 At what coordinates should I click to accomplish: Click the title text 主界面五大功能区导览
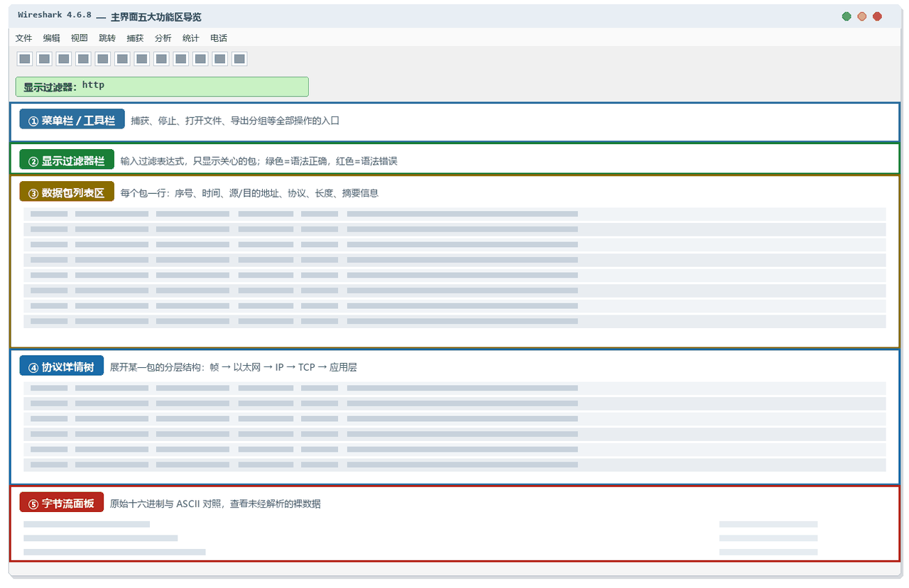[x=156, y=17]
